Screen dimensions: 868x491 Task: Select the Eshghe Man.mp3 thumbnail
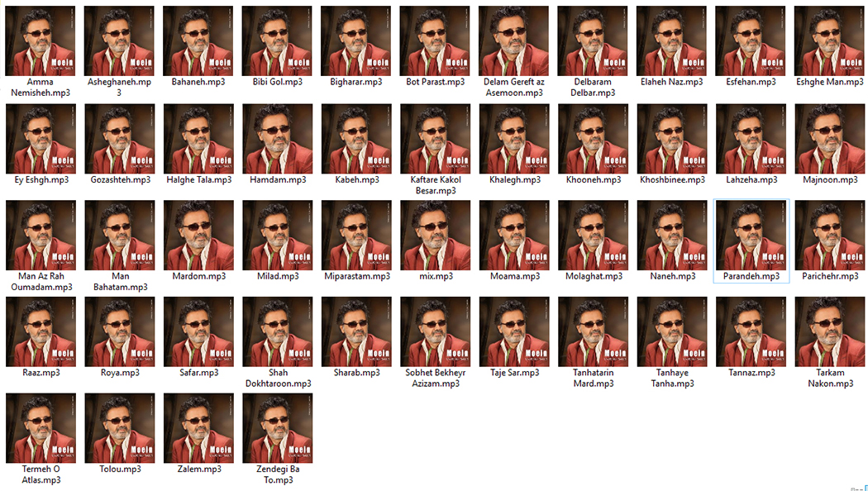tap(830, 41)
